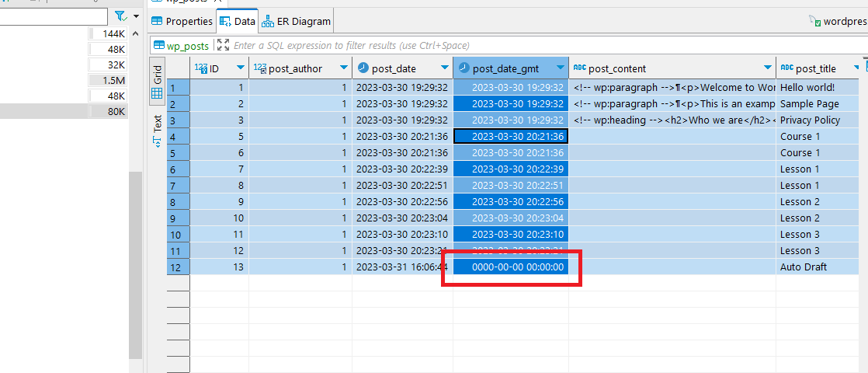Select the post_content column header
Screen dimensions: 868x373
(672, 68)
